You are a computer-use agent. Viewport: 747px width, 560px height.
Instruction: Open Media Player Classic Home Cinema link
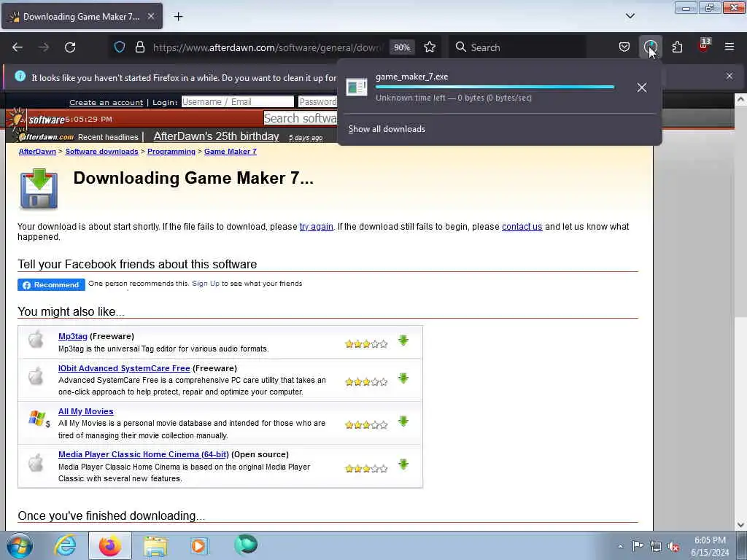point(144,454)
